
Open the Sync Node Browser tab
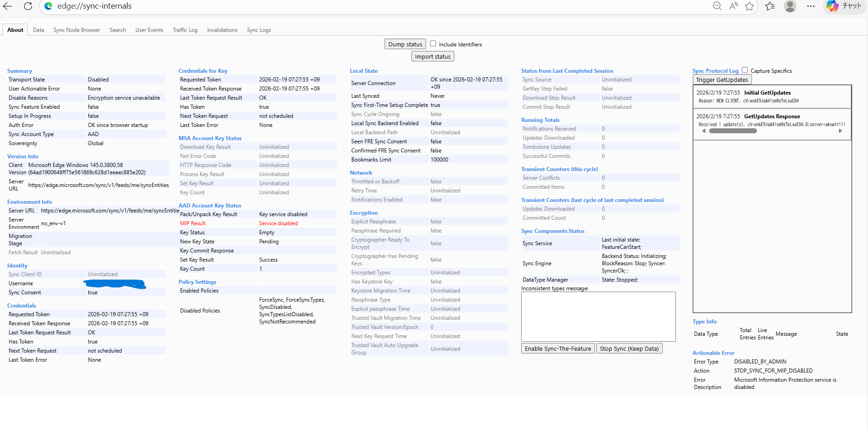pos(77,30)
